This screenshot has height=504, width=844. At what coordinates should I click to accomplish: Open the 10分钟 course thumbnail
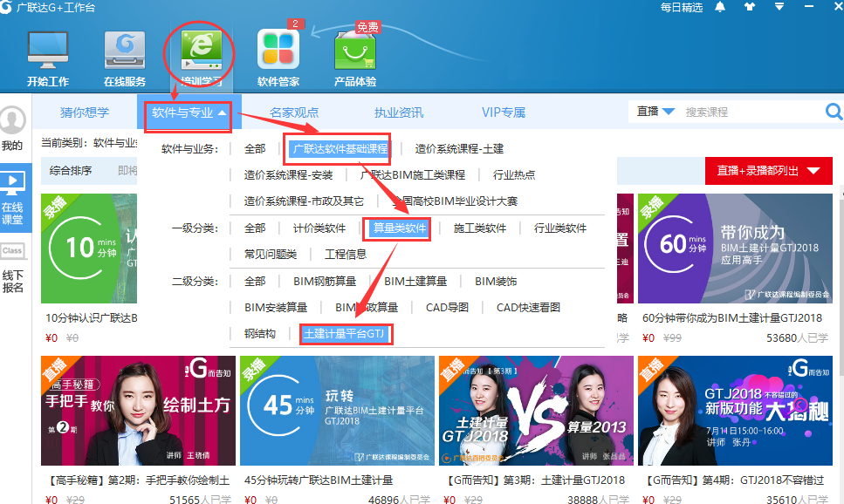point(89,249)
